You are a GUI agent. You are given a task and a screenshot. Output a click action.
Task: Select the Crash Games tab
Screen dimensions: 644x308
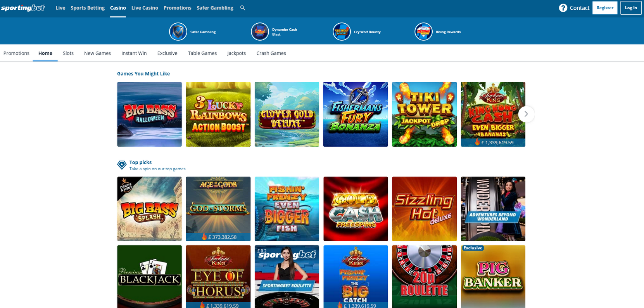point(271,53)
